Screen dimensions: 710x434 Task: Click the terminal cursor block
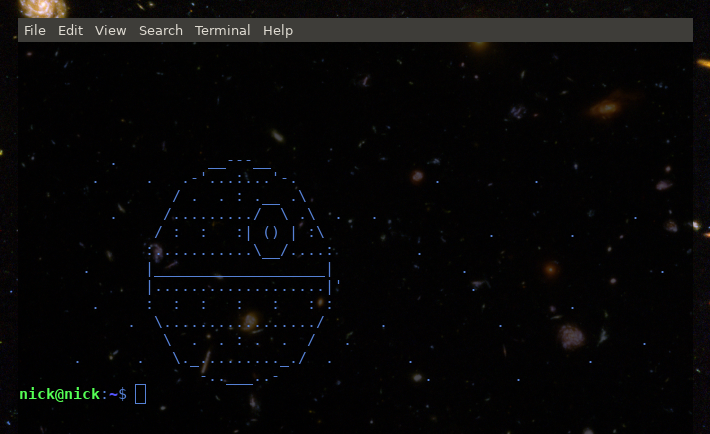pyautogui.click(x=140, y=394)
